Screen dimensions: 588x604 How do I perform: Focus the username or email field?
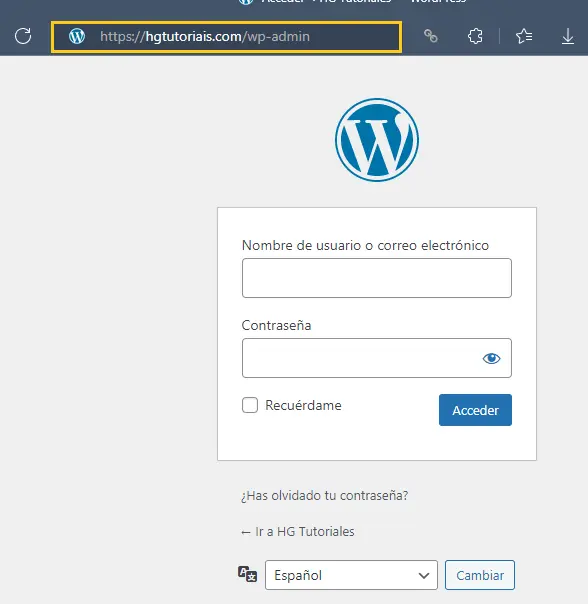tap(377, 278)
